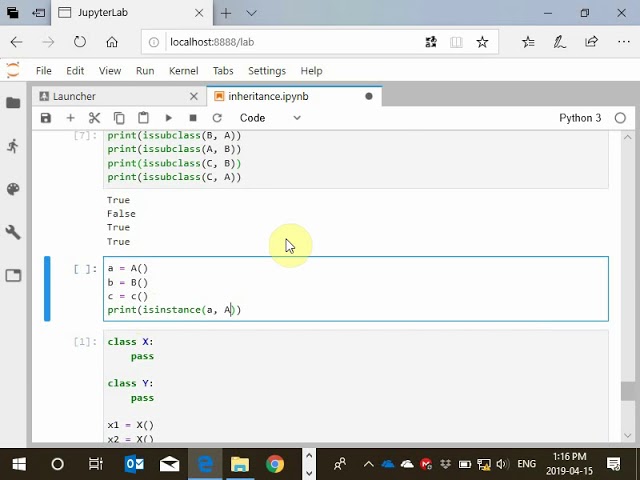
Task: Switch to the Launcher tab
Action: (x=119, y=96)
